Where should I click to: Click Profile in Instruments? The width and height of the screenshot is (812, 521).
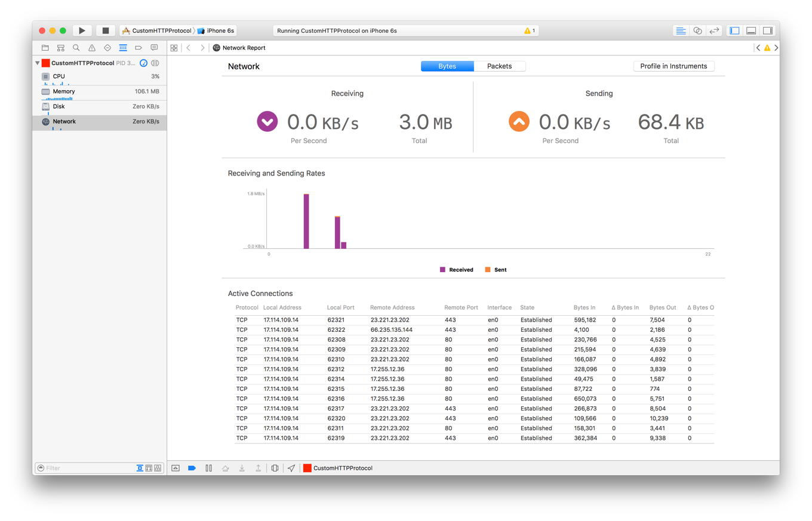673,66
